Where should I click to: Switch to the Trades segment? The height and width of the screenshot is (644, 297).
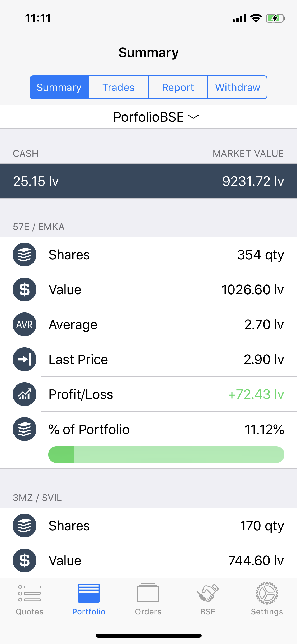(119, 88)
